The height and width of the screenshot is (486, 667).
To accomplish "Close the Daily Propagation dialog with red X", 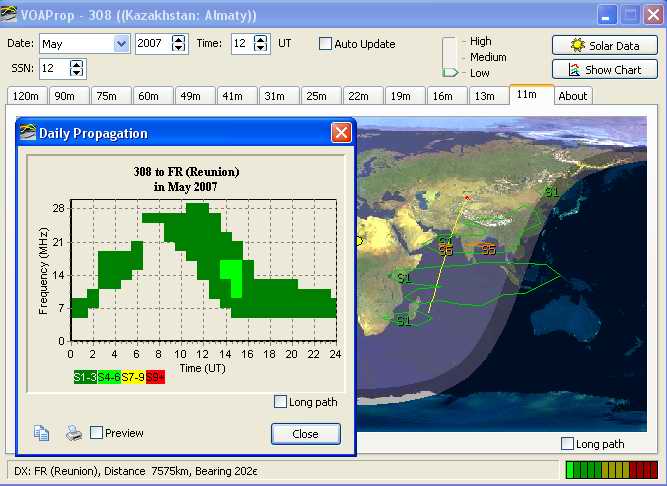I will tap(341, 133).
